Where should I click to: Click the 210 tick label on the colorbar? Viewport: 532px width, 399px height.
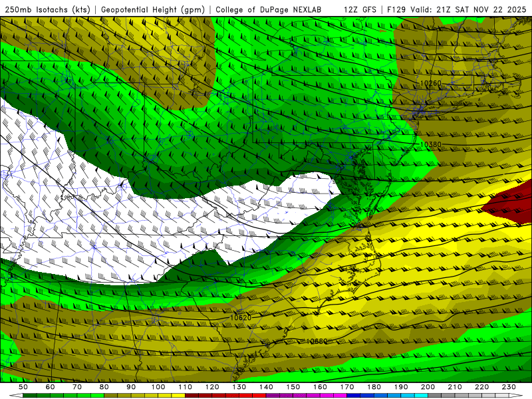click(x=455, y=387)
